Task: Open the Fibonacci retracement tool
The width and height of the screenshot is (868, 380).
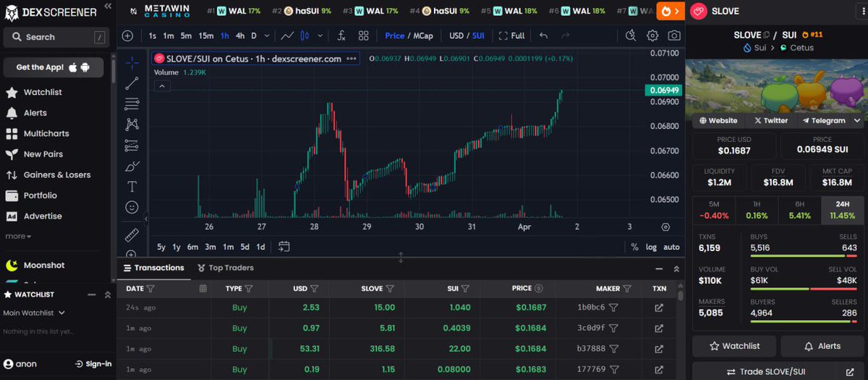Action: (132, 104)
